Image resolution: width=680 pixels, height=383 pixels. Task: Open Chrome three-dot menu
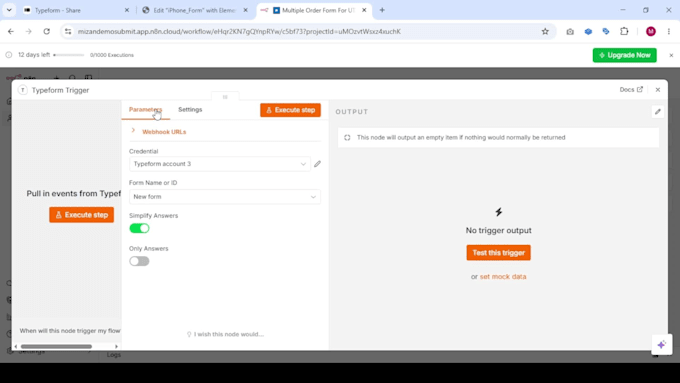[x=669, y=31]
